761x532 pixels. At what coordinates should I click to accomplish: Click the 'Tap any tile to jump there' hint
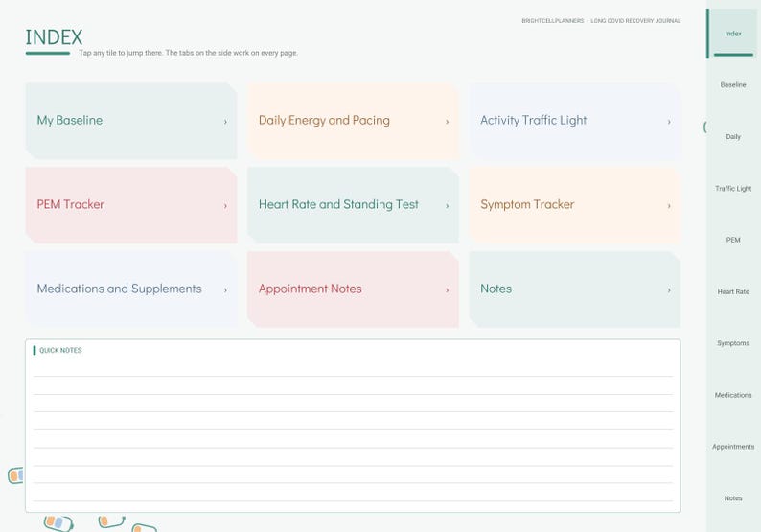(188, 53)
